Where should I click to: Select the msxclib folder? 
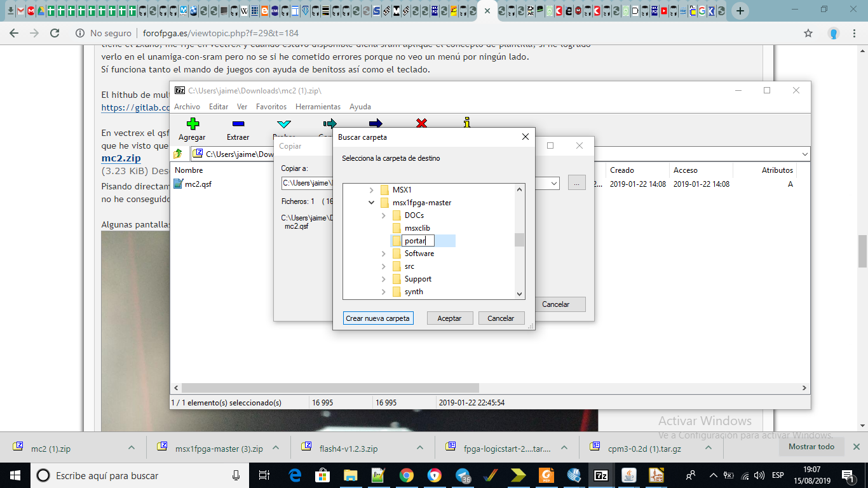click(x=417, y=228)
